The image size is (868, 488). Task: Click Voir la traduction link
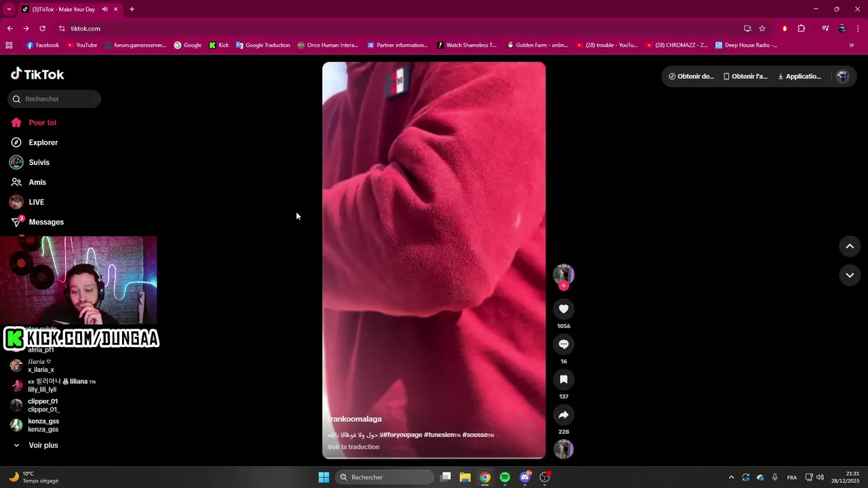(353, 447)
